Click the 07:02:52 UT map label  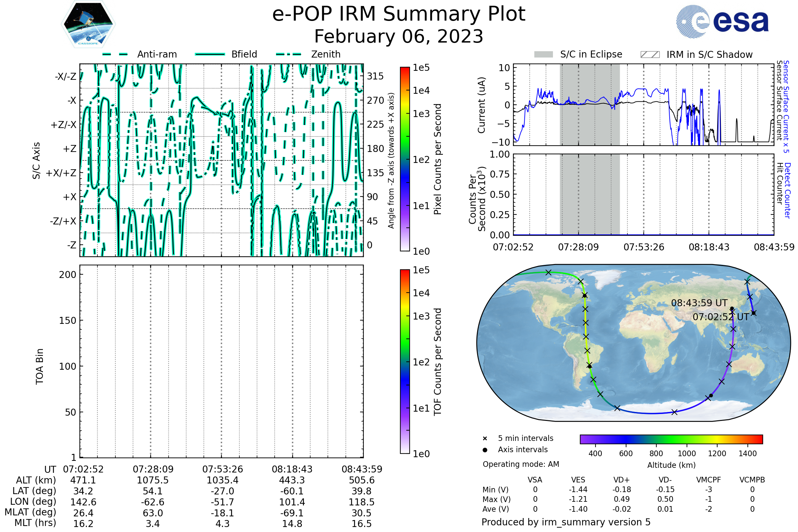[721, 317]
